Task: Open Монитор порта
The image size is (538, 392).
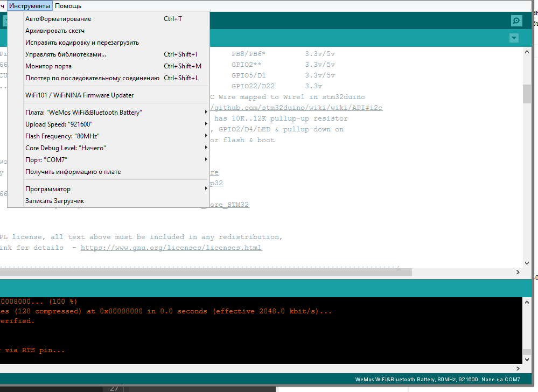Action: click(x=108, y=66)
